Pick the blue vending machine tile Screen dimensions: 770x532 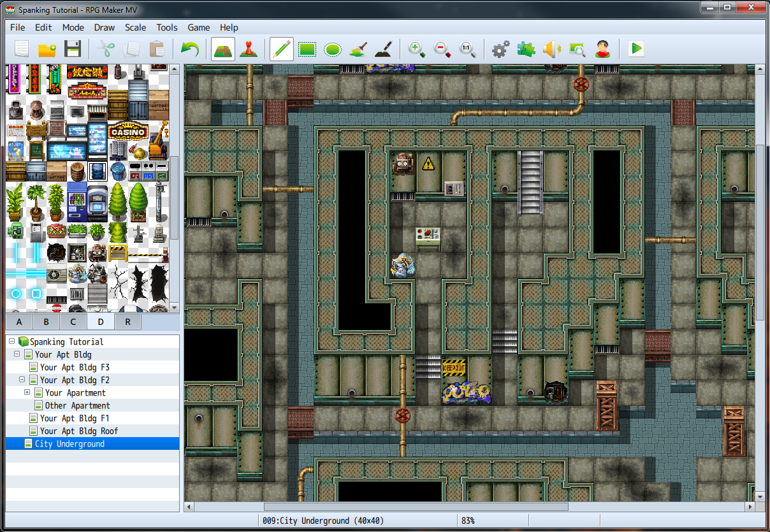click(x=77, y=202)
